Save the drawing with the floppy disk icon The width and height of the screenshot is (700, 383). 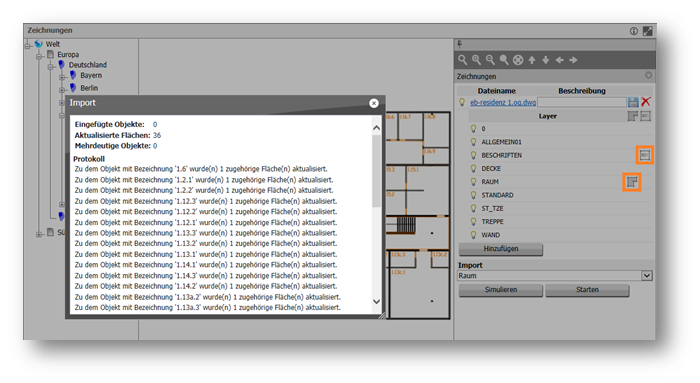[633, 102]
